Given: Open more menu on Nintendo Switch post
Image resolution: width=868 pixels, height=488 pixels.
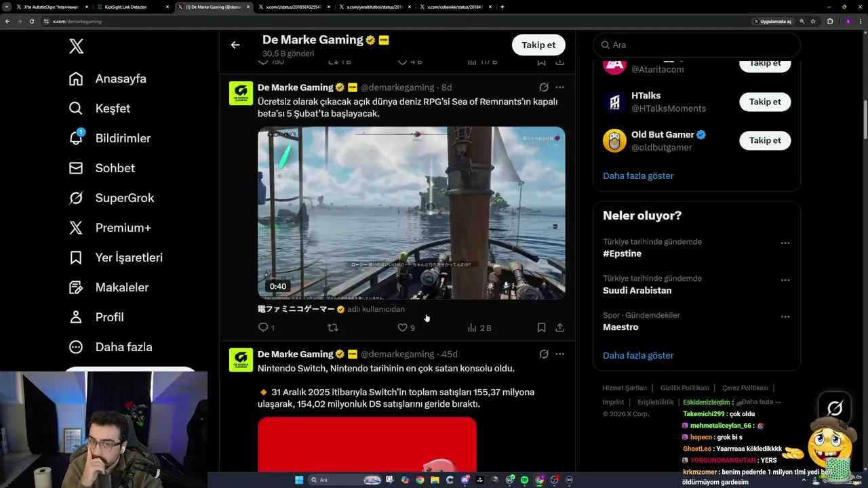Looking at the screenshot, I should [x=559, y=354].
